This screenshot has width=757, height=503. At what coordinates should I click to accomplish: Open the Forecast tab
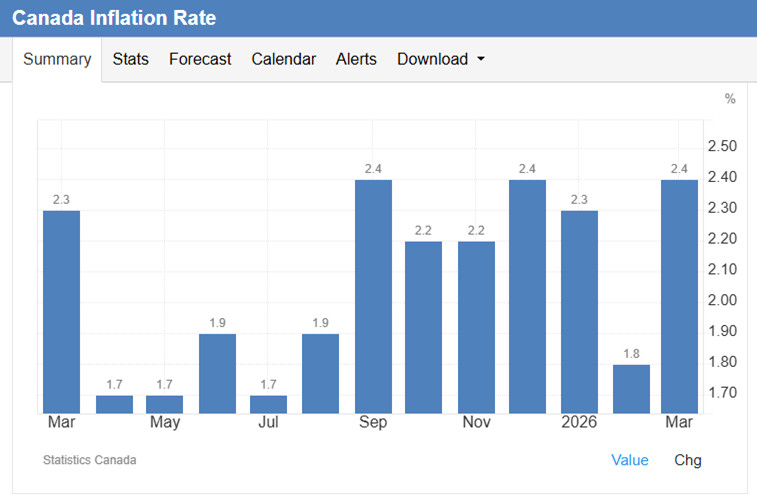click(200, 59)
